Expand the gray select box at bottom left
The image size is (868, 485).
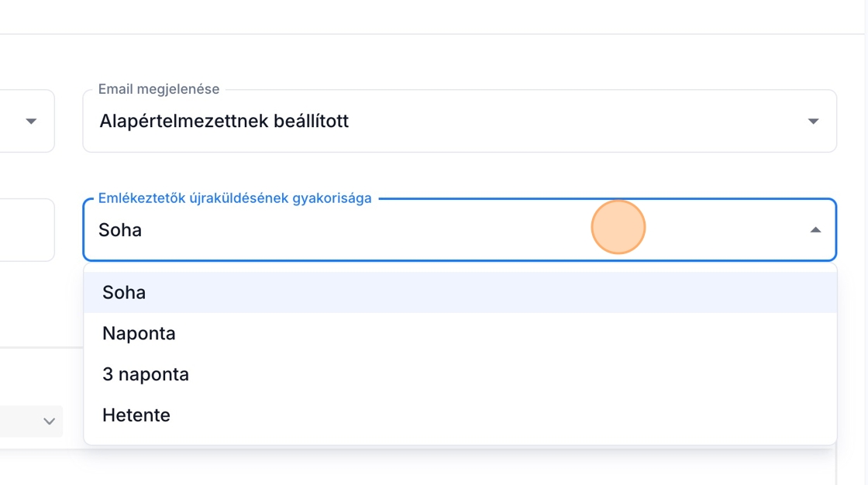click(23, 421)
